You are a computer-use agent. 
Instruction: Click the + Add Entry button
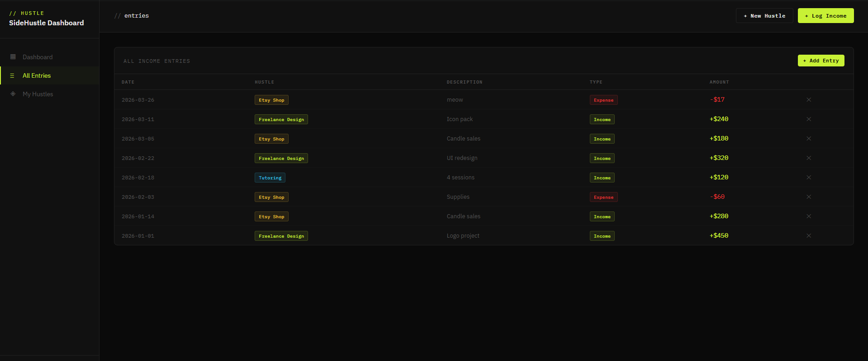[x=821, y=61]
